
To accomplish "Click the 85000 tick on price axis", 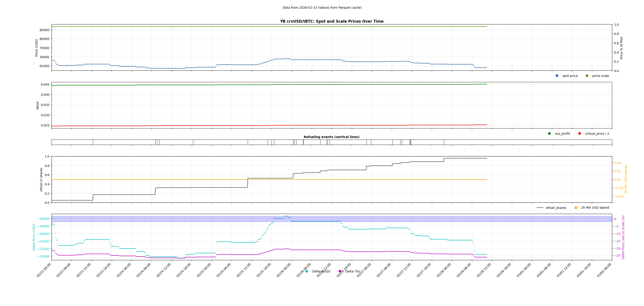I will pyautogui.click(x=44, y=30).
